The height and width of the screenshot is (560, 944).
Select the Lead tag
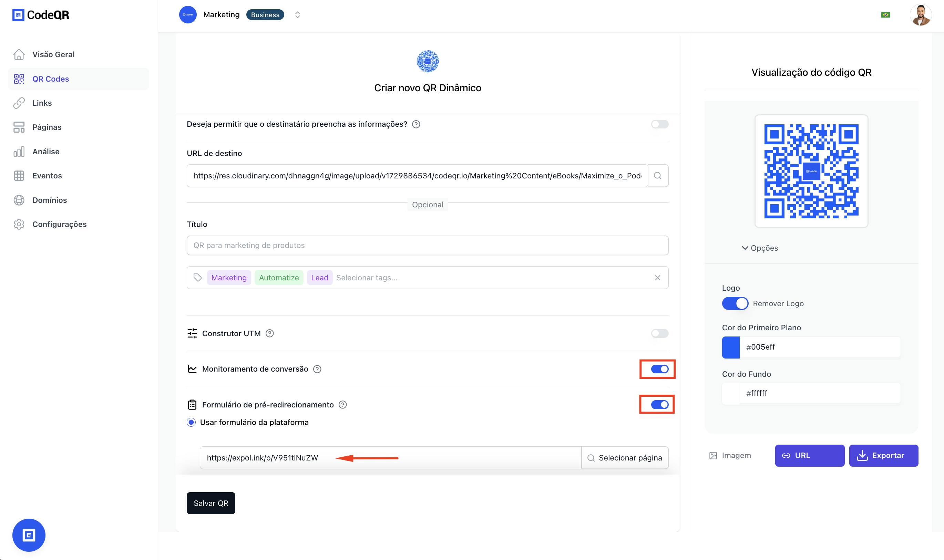tap(320, 278)
